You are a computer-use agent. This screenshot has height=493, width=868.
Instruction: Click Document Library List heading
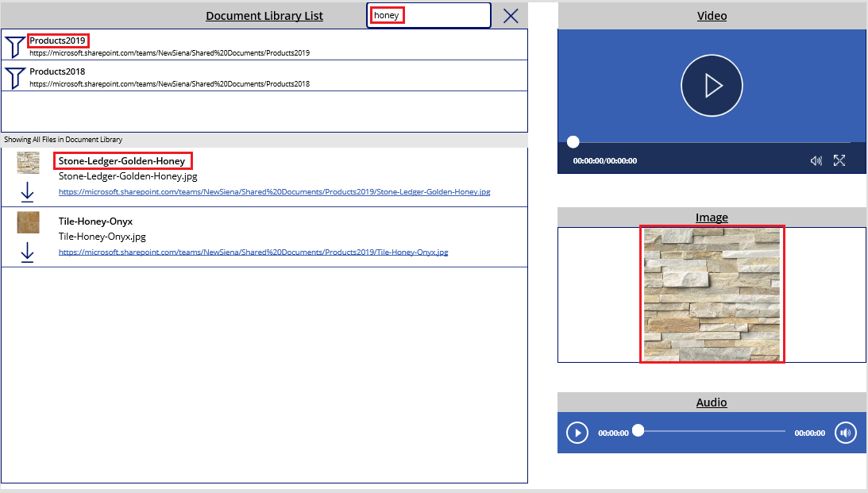pyautogui.click(x=264, y=16)
